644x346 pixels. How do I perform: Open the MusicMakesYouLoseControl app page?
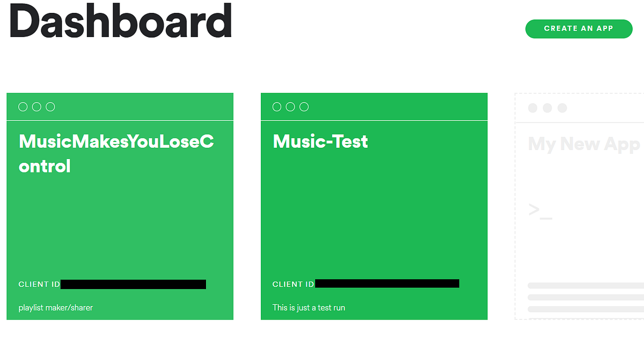point(116,153)
